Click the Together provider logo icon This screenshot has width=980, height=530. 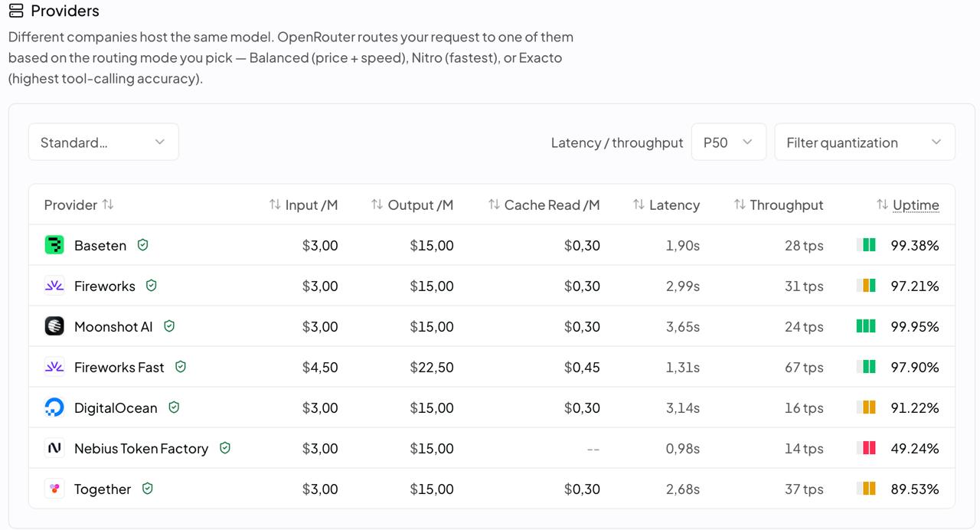[54, 489]
